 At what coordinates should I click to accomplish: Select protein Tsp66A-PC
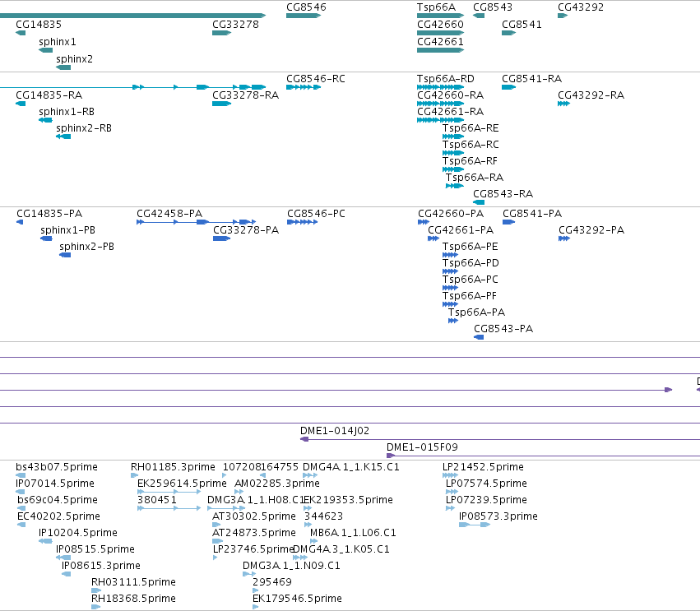pyautogui.click(x=450, y=288)
